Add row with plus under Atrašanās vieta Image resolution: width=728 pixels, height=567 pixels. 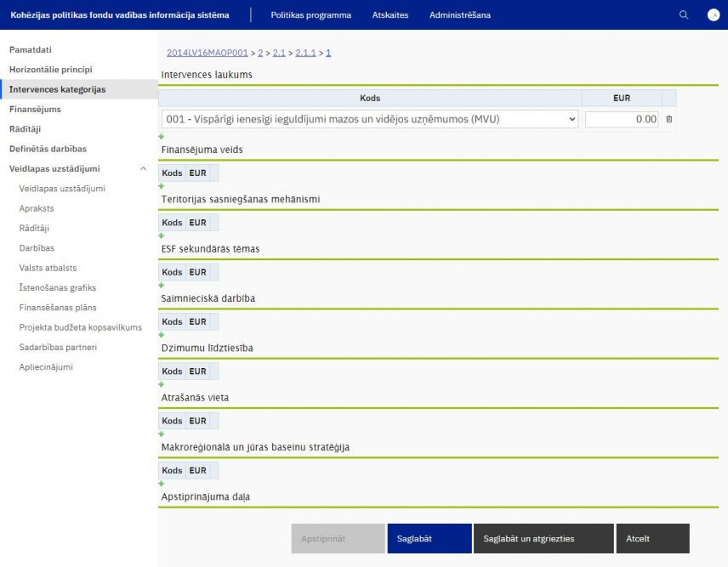tap(162, 434)
